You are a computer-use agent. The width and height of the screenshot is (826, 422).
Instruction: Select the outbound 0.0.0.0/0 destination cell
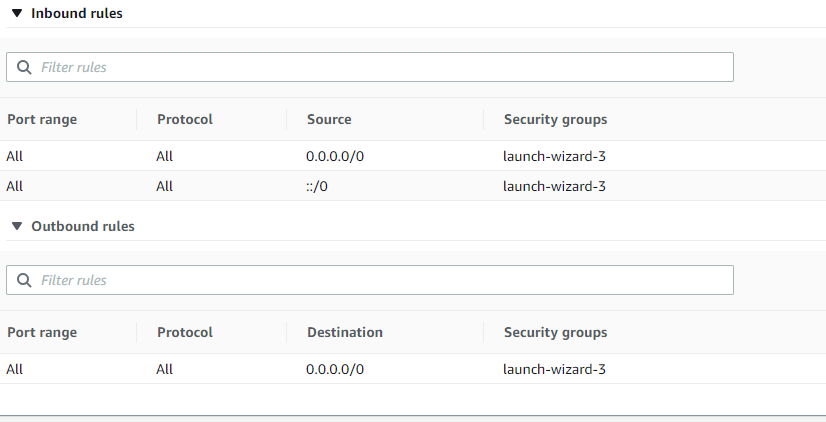point(335,370)
